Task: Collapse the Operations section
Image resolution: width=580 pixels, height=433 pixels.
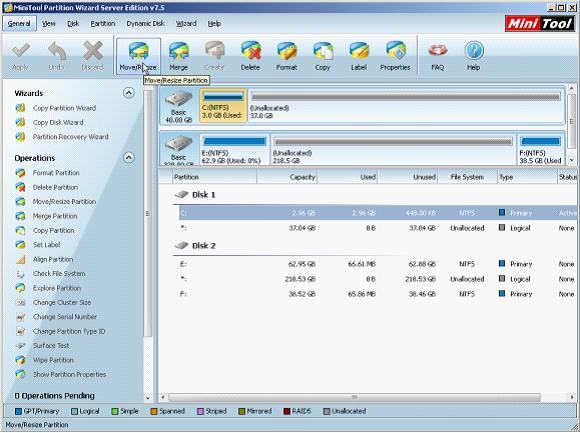Action: point(128,158)
